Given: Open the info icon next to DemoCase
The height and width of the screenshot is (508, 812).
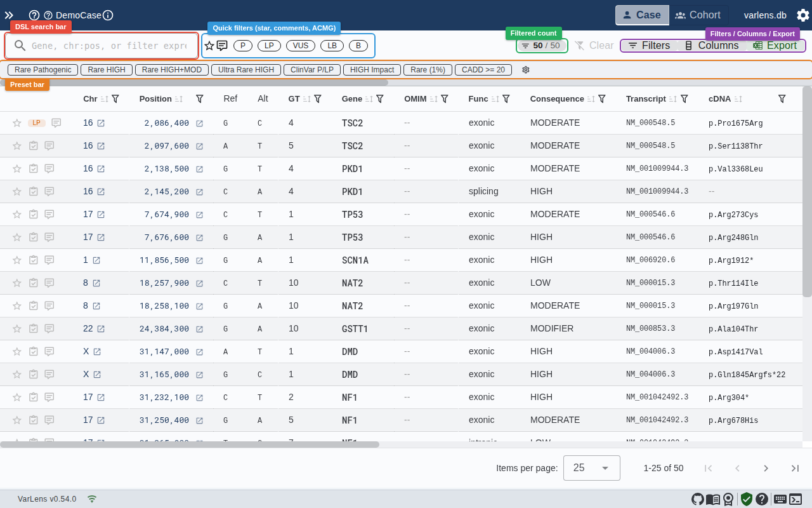Looking at the screenshot, I should pos(108,15).
